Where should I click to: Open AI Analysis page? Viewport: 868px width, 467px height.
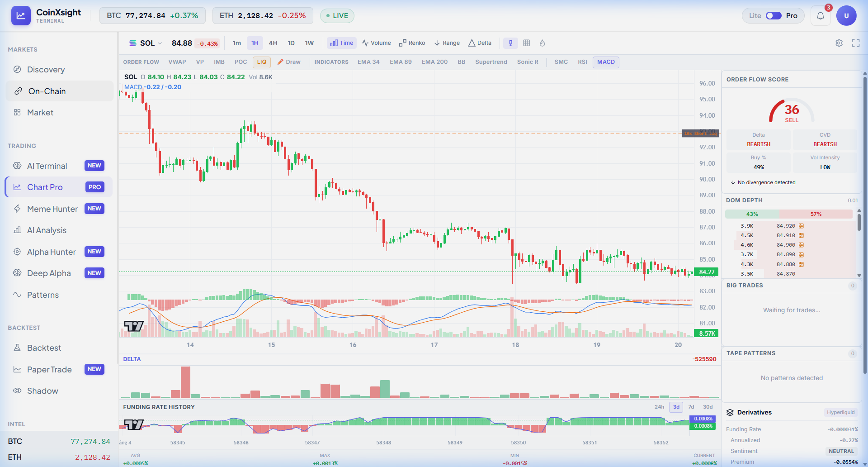pyautogui.click(x=59, y=230)
